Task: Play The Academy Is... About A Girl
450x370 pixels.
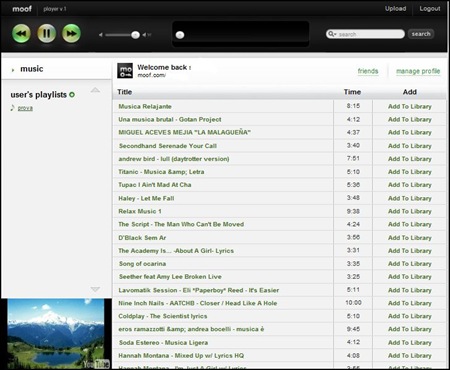Action: 176,251
